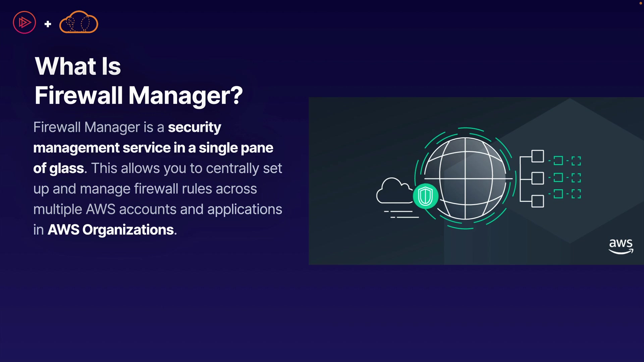Click the Pluralsight play logo icon
644x362 pixels.
click(24, 22)
